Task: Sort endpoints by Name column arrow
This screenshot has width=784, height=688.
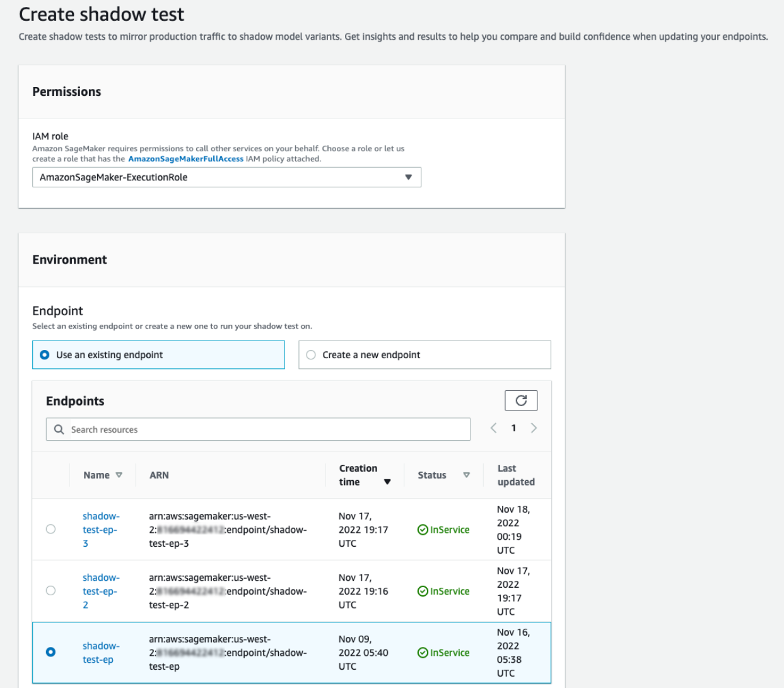Action: [119, 475]
